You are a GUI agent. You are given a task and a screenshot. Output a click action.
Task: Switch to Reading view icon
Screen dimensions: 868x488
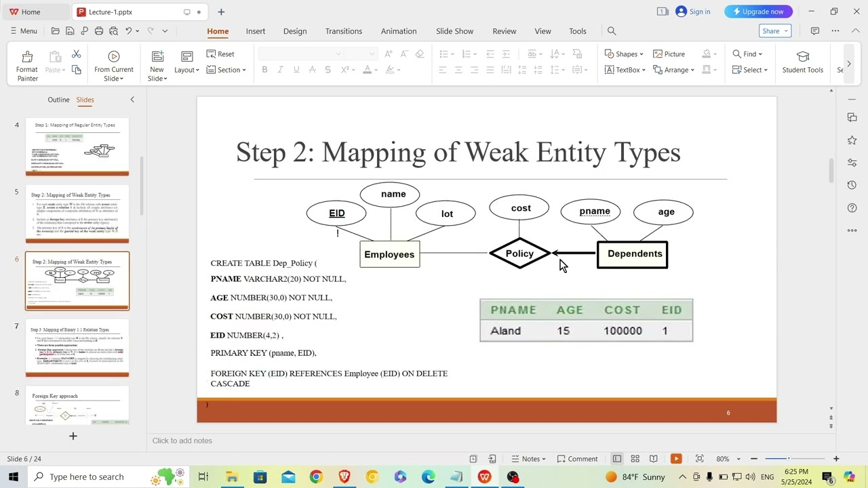[x=653, y=459]
